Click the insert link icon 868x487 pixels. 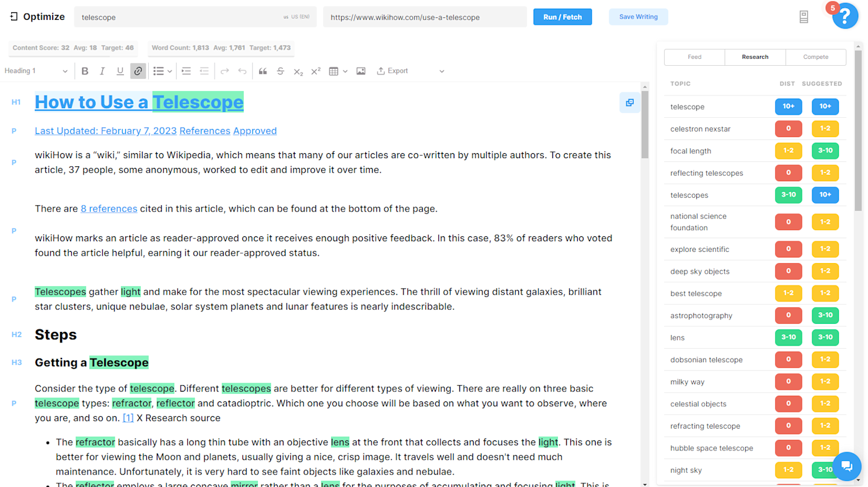138,71
